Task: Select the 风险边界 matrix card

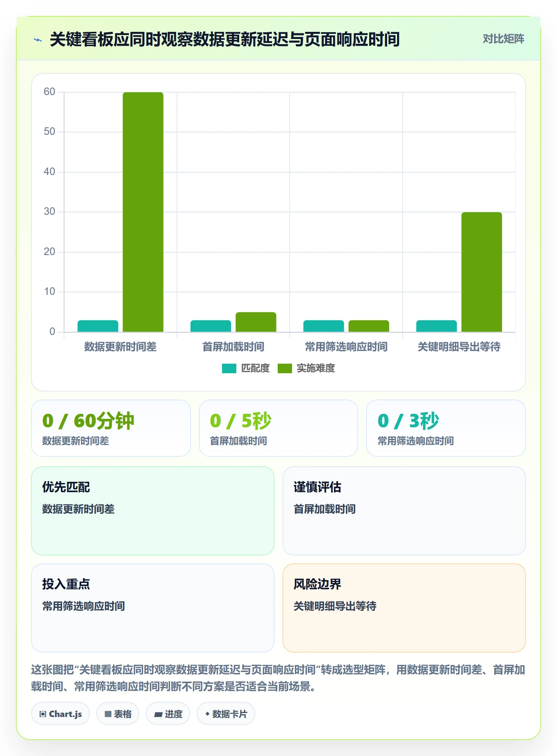Action: pos(404,608)
